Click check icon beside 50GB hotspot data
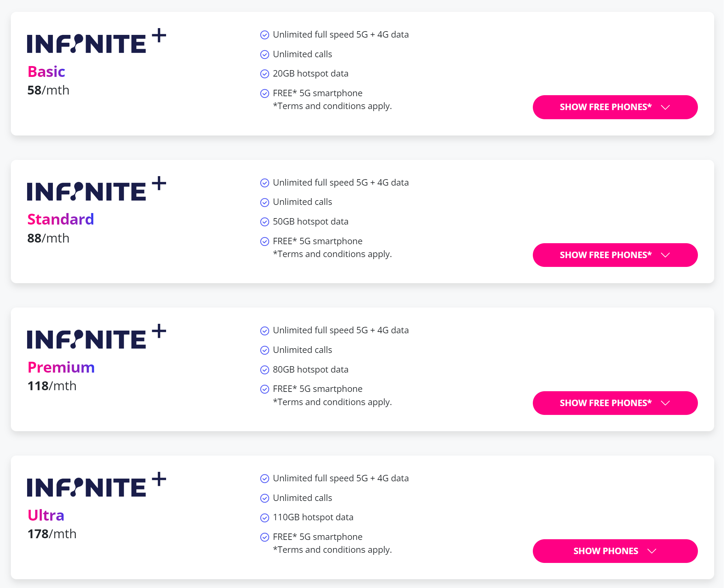Screen dimensions: 724x588 click(264, 222)
